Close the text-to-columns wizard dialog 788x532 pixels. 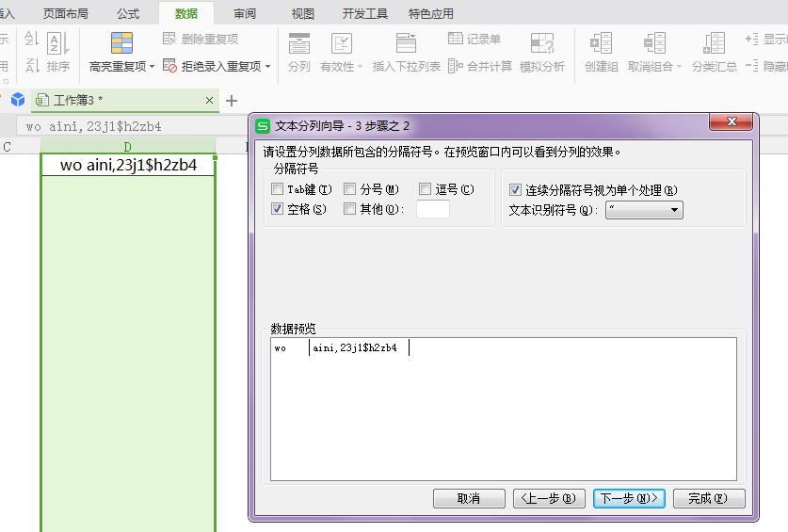(732, 121)
